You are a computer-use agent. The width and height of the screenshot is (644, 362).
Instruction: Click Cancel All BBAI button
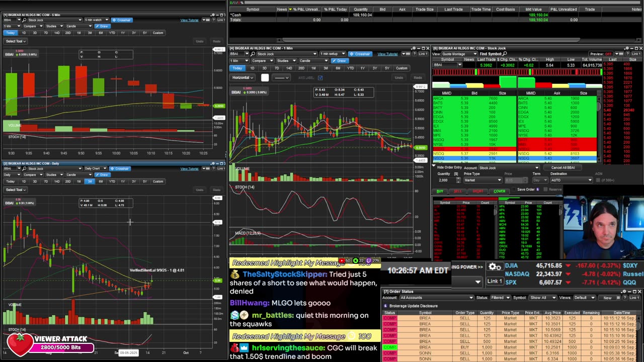[x=563, y=167]
